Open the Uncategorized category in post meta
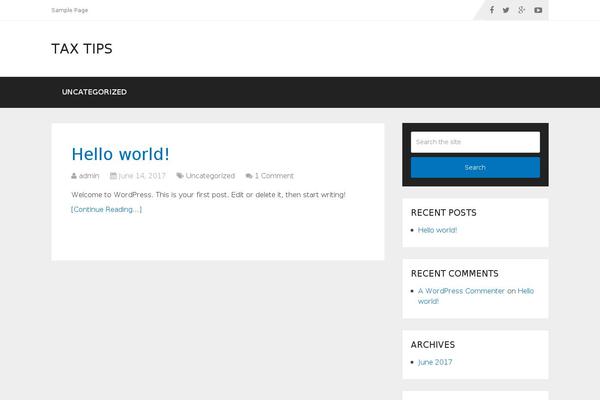The width and height of the screenshot is (600, 400). point(210,176)
